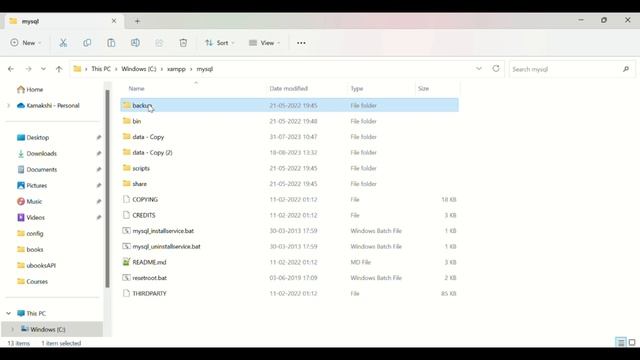Go forward with the right arrow
Image resolution: width=640 pixels, height=360 pixels.
coord(28,69)
